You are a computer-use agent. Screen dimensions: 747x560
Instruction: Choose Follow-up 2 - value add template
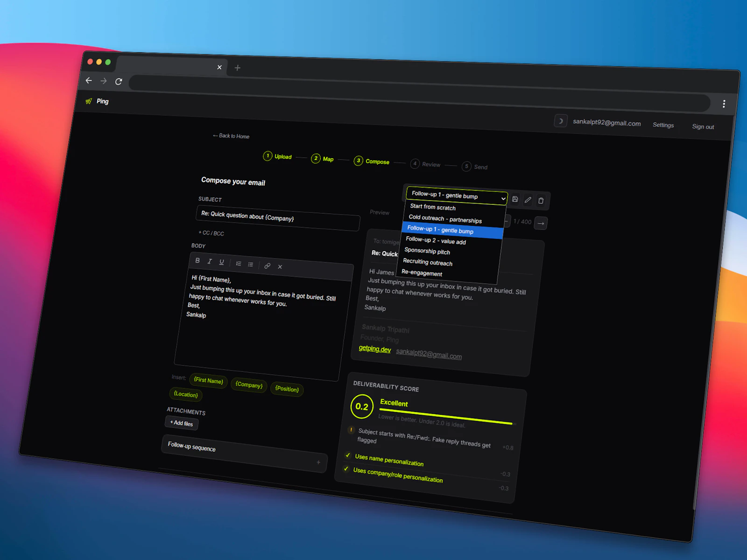coord(436,240)
